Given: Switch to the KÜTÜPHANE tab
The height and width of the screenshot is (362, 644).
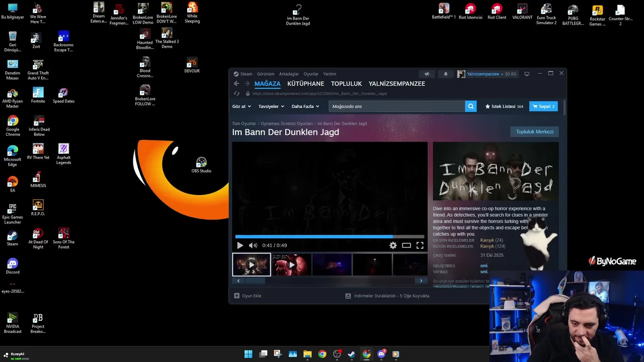Looking at the screenshot, I should [305, 83].
